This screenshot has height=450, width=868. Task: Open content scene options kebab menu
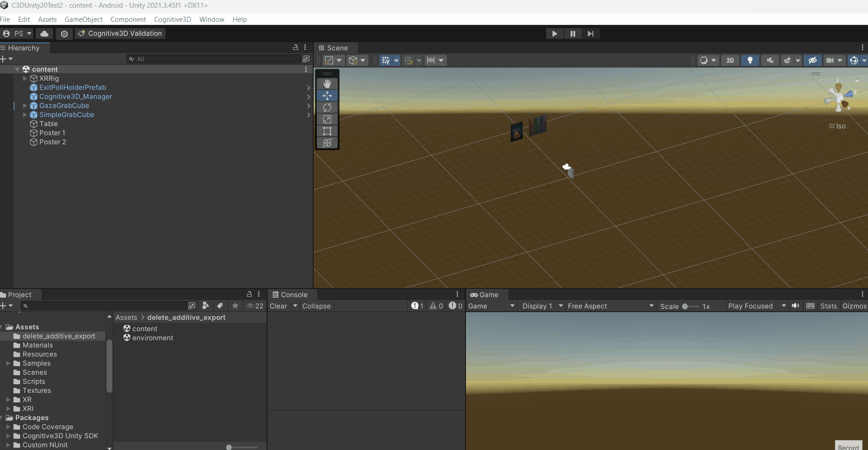tap(306, 69)
